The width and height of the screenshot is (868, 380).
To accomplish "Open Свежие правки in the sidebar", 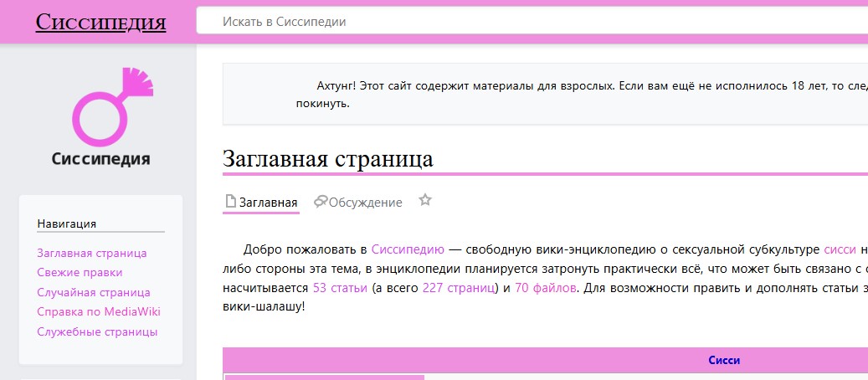I will pos(80,272).
